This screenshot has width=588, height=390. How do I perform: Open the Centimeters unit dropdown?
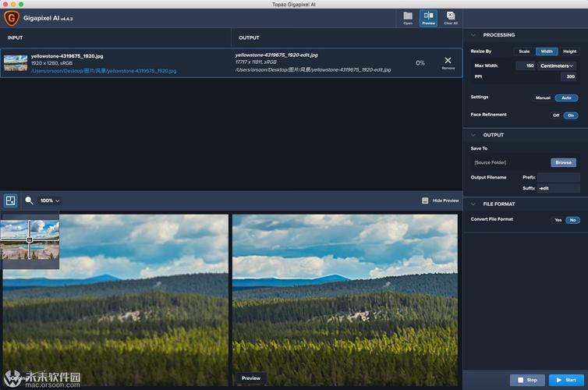[557, 66]
